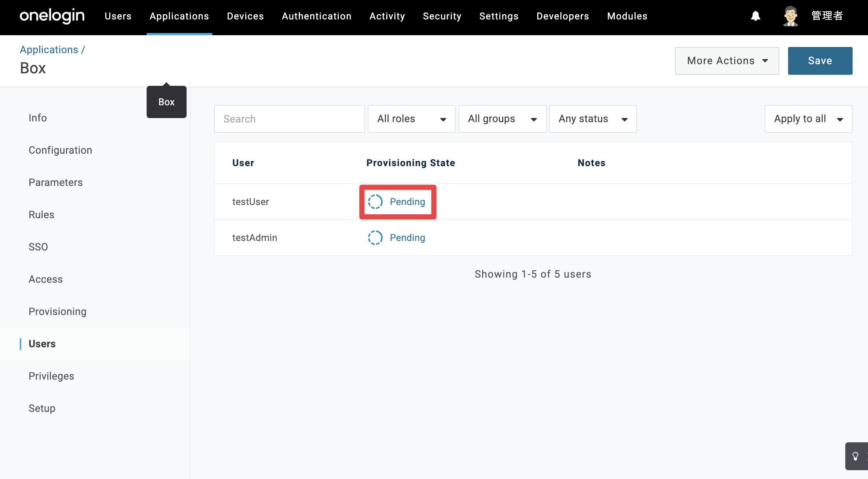The height and width of the screenshot is (479, 868).
Task: Click the Provisioning State column header
Action: pyautogui.click(x=411, y=163)
